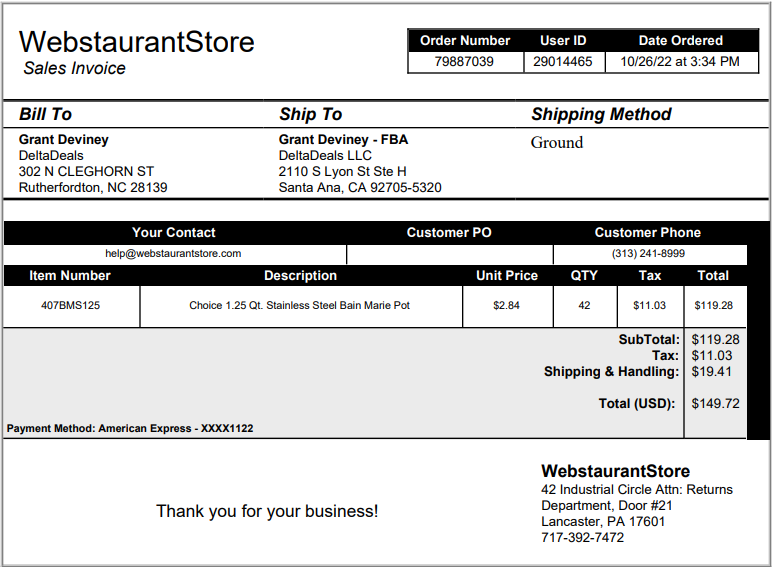Screen dimensions: 779x573
Task: Click the Bain Marie Pot description text
Action: (x=300, y=305)
